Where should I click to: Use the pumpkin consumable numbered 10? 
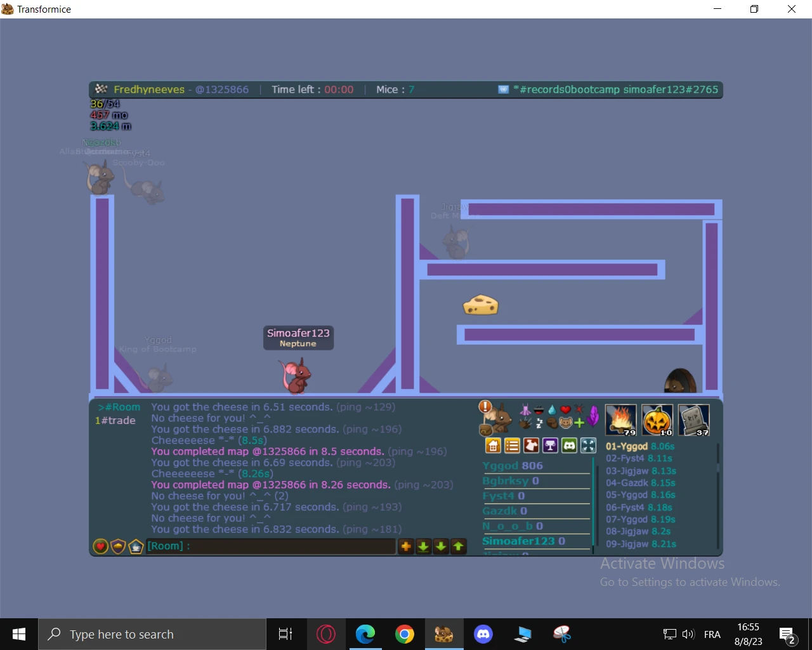(657, 420)
